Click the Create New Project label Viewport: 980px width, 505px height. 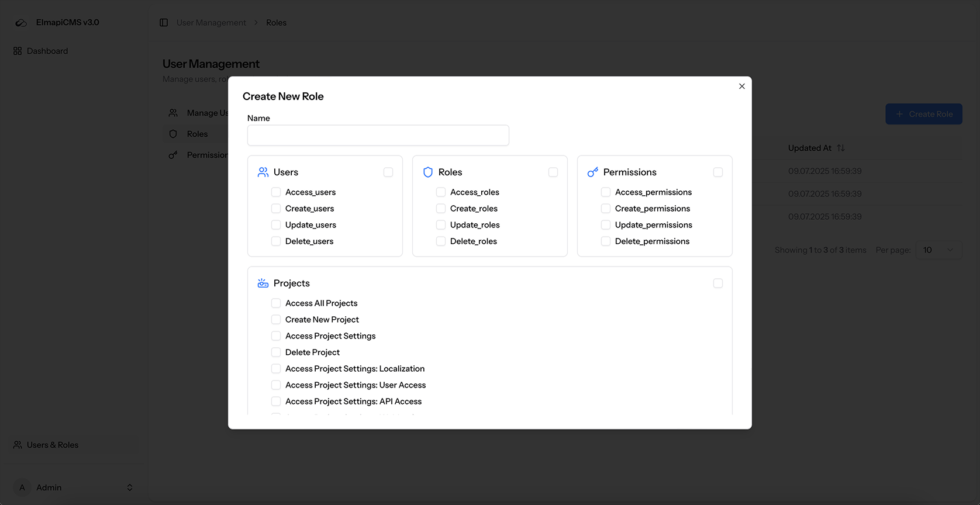[322, 320]
